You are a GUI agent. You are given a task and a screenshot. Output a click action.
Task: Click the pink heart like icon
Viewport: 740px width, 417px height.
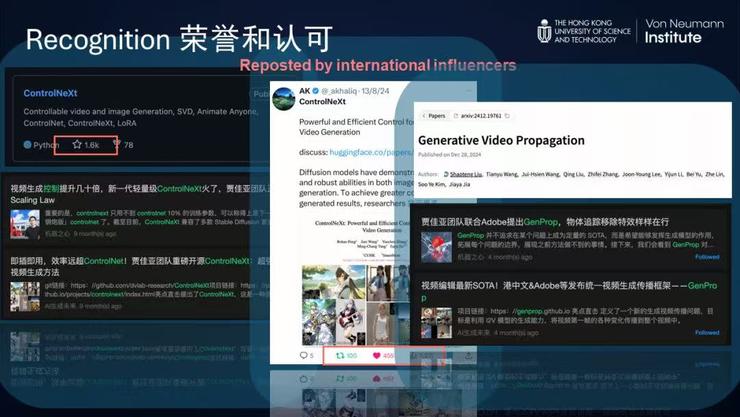tap(377, 355)
